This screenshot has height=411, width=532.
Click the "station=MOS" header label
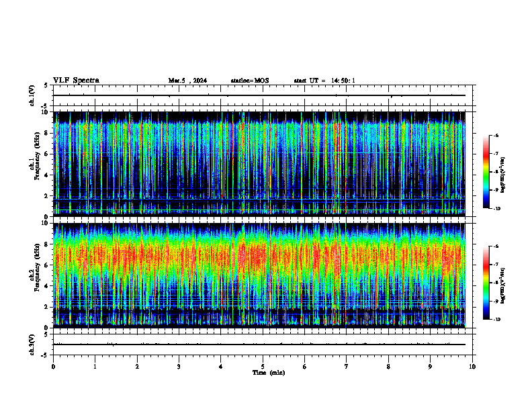250,81
